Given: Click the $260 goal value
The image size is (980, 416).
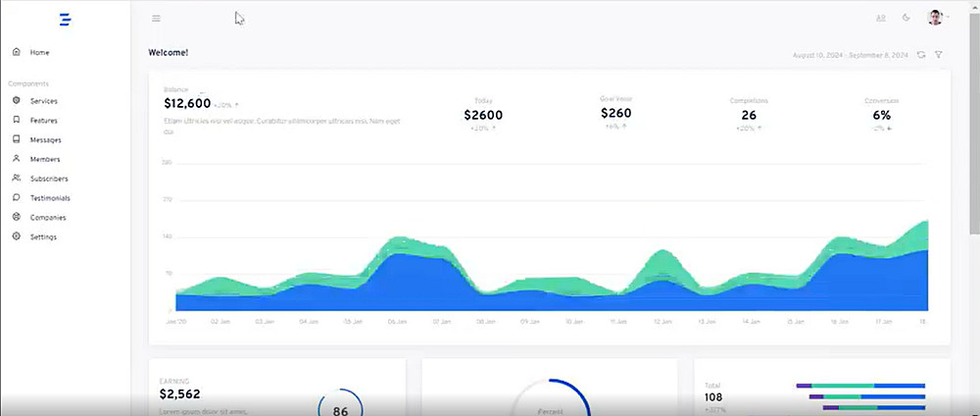Looking at the screenshot, I should tap(616, 113).
